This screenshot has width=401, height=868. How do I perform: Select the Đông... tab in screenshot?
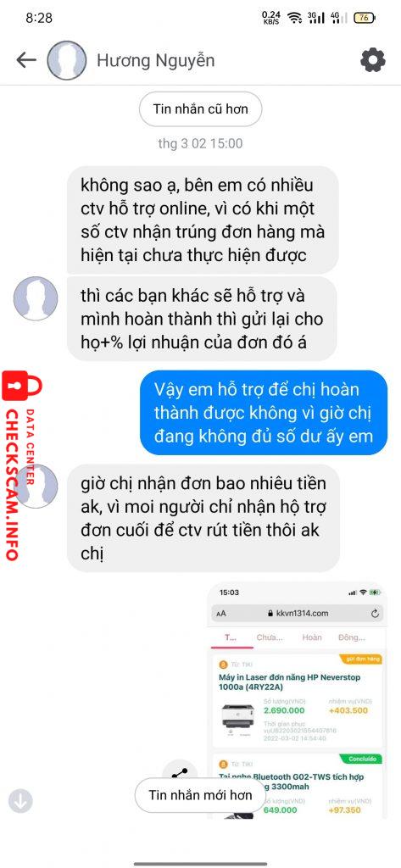352,637
